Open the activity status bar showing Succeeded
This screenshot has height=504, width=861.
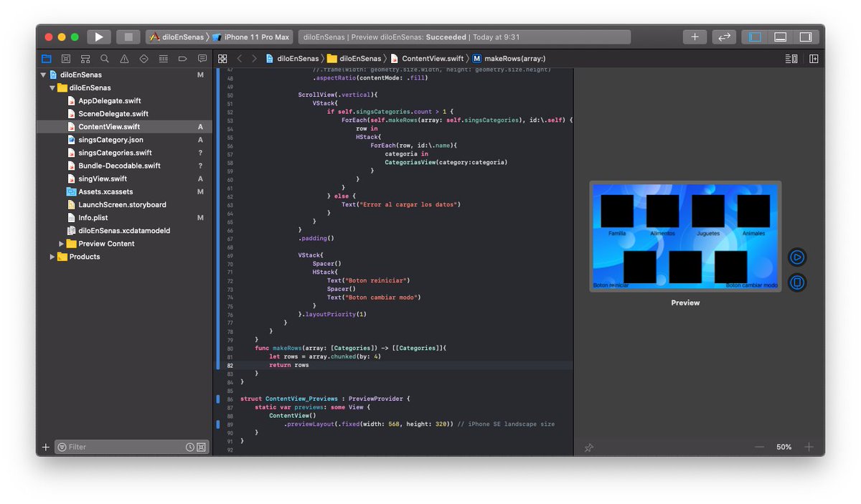(x=464, y=37)
